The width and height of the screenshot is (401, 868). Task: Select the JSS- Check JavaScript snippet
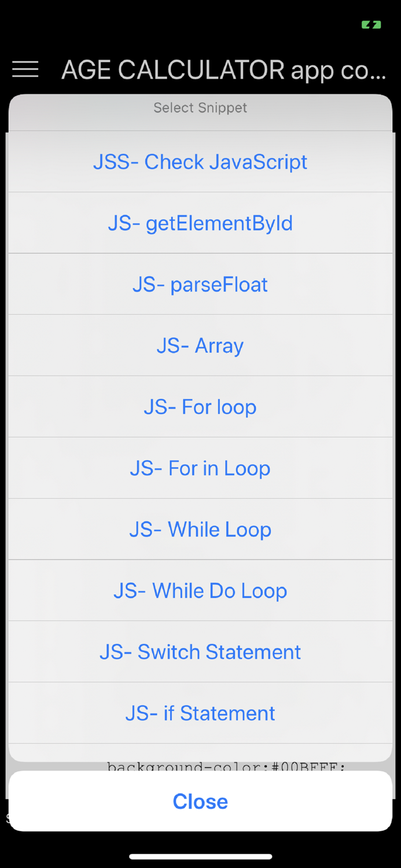click(x=200, y=162)
